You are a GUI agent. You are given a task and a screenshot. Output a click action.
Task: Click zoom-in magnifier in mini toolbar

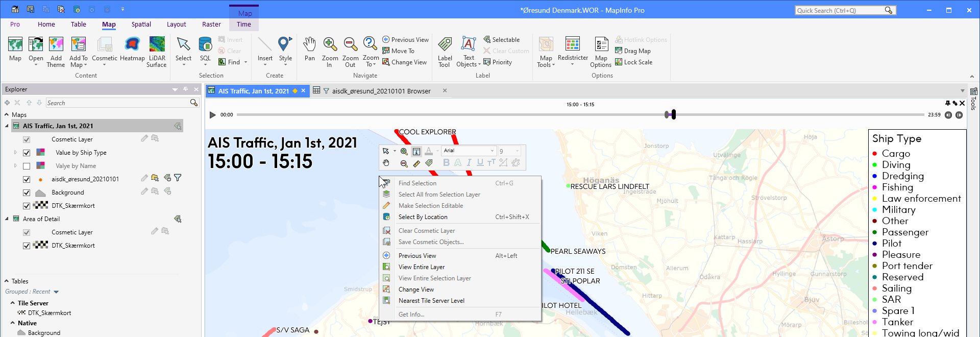click(x=404, y=151)
